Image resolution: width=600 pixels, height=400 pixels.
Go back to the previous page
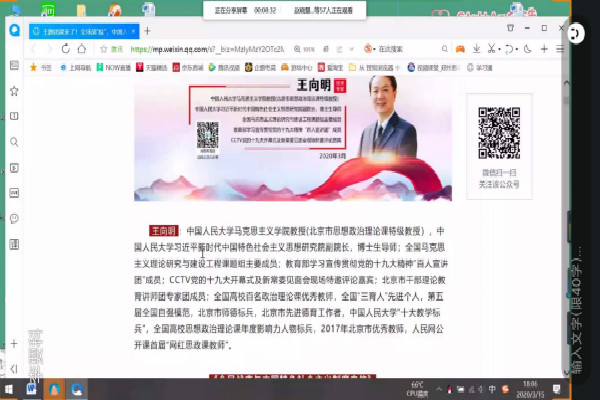pos(33,49)
